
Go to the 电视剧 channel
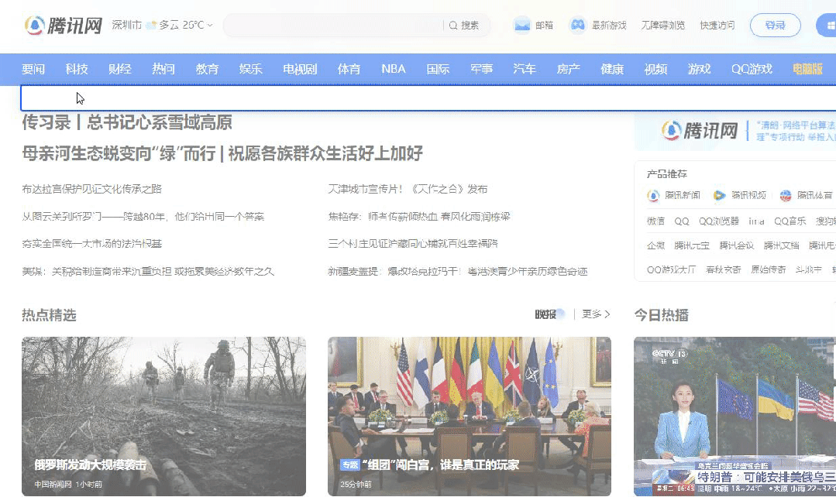tap(300, 69)
